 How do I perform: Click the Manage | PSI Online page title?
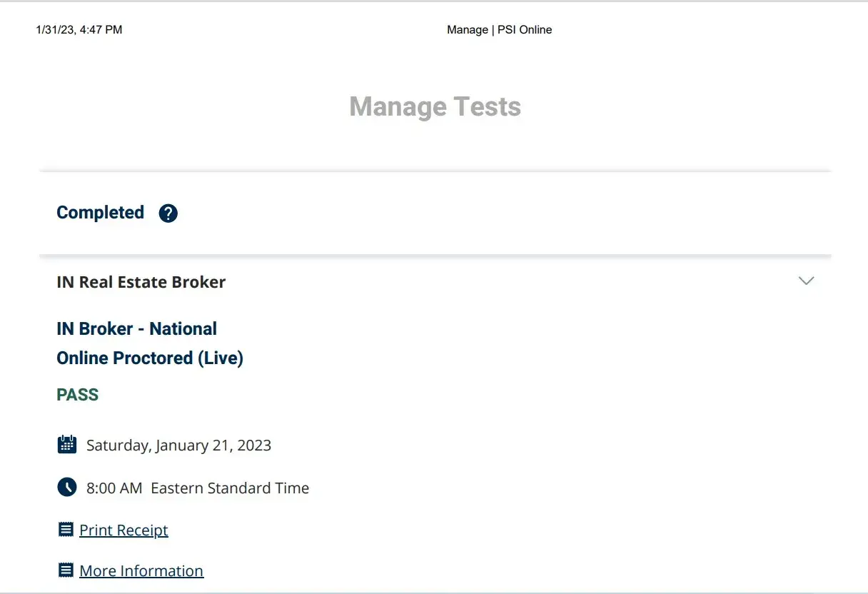499,30
